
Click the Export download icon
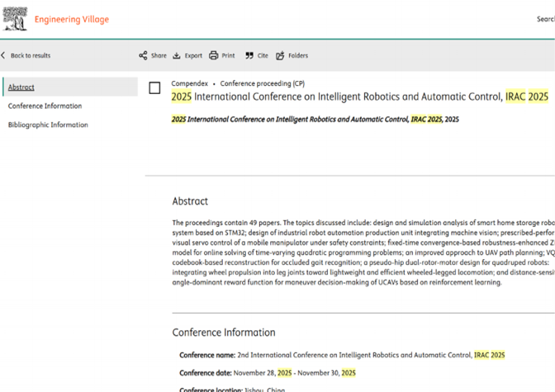[x=177, y=55]
